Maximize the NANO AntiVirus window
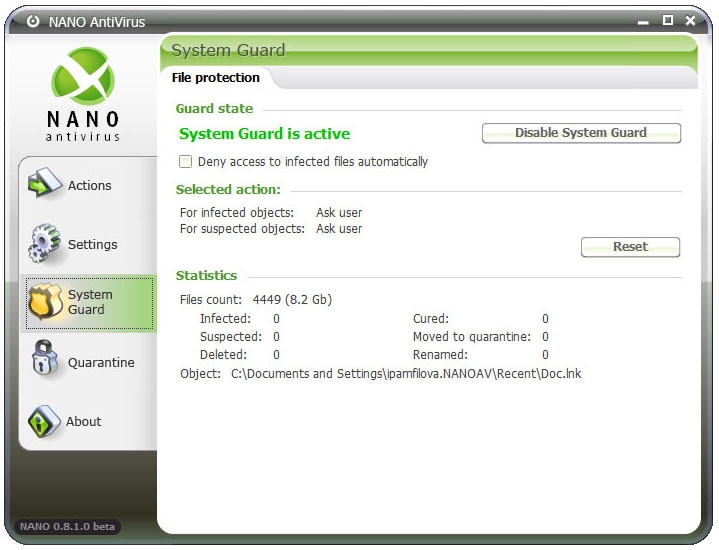 (x=668, y=20)
